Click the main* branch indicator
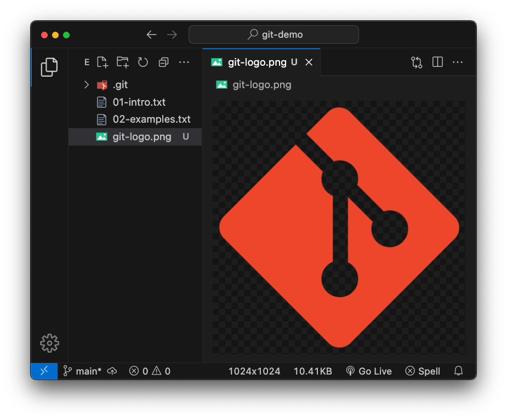Screen dimensions: 507x420 point(82,371)
